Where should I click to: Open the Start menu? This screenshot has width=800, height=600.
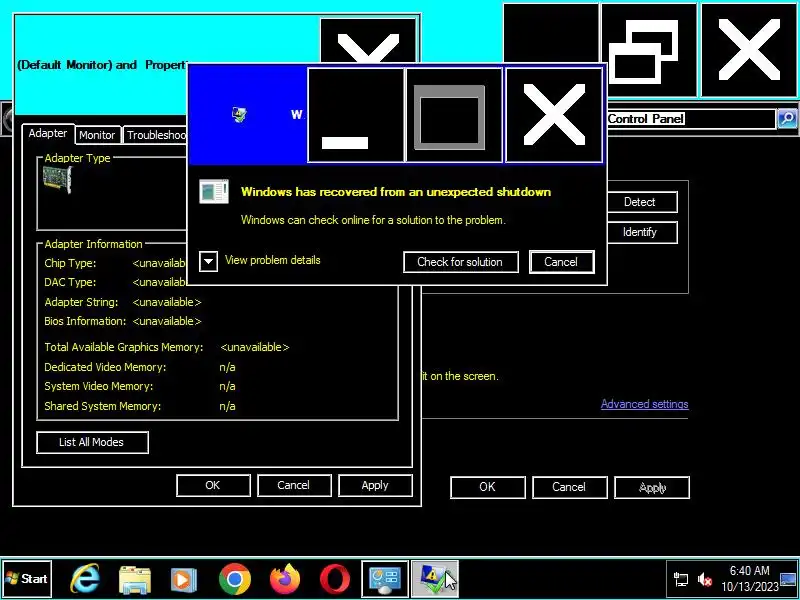(27, 579)
